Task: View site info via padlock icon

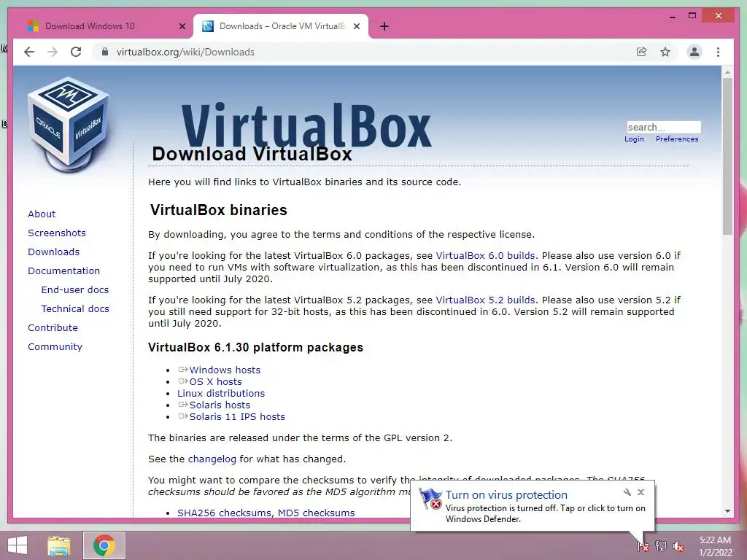Action: point(105,52)
